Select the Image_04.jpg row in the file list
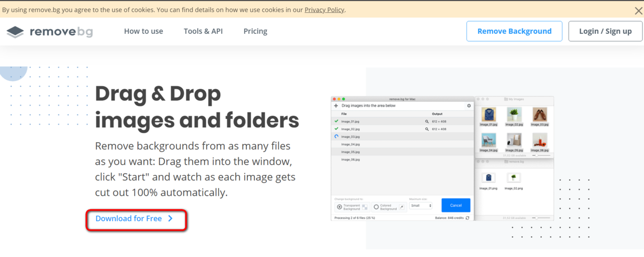The height and width of the screenshot is (257, 644). tap(403, 144)
